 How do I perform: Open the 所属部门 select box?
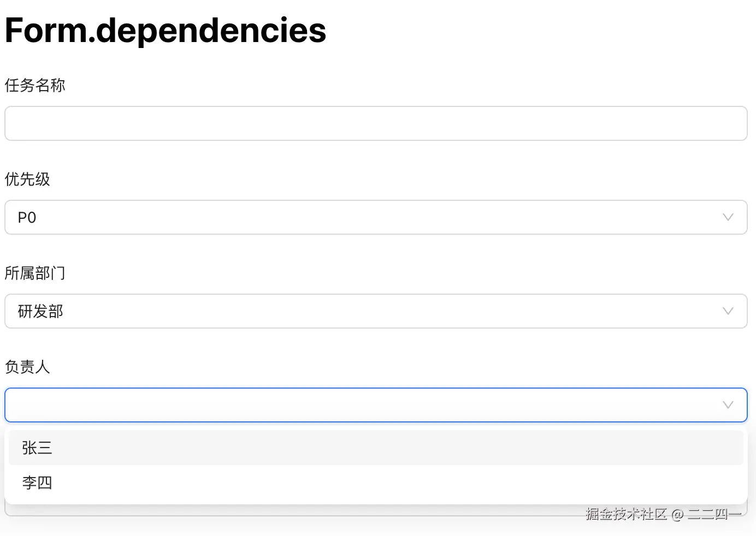(x=376, y=311)
